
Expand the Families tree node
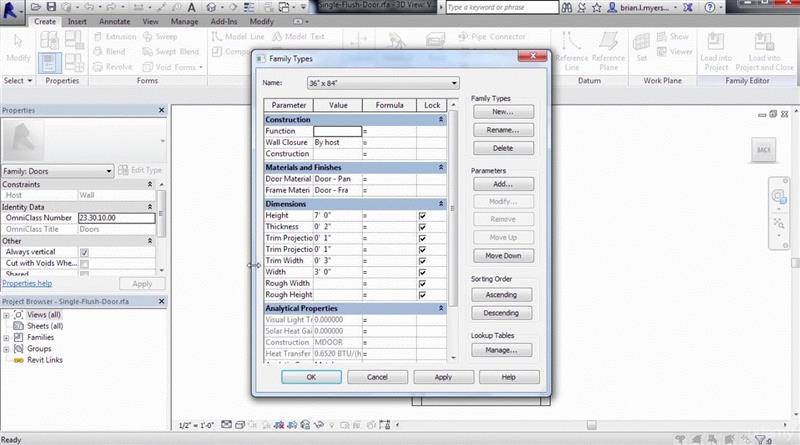tap(6, 338)
